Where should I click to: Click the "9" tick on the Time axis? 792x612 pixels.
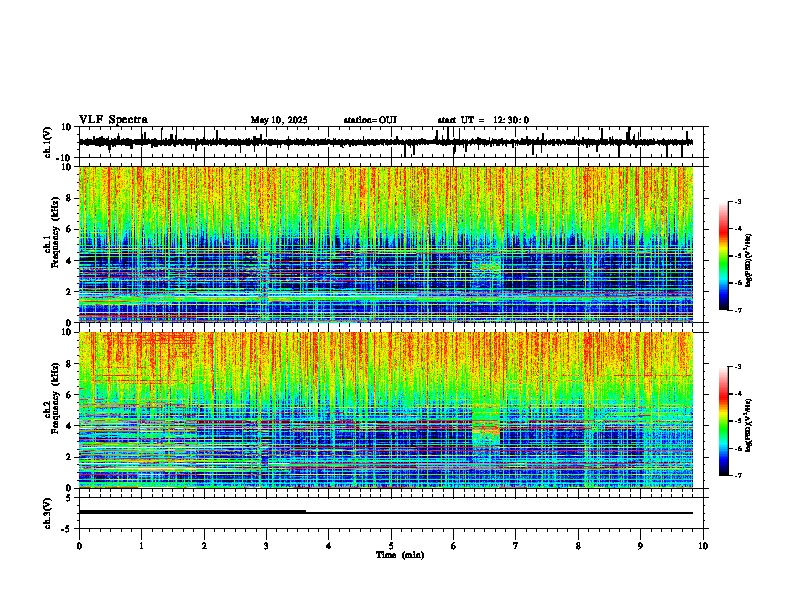coord(640,546)
